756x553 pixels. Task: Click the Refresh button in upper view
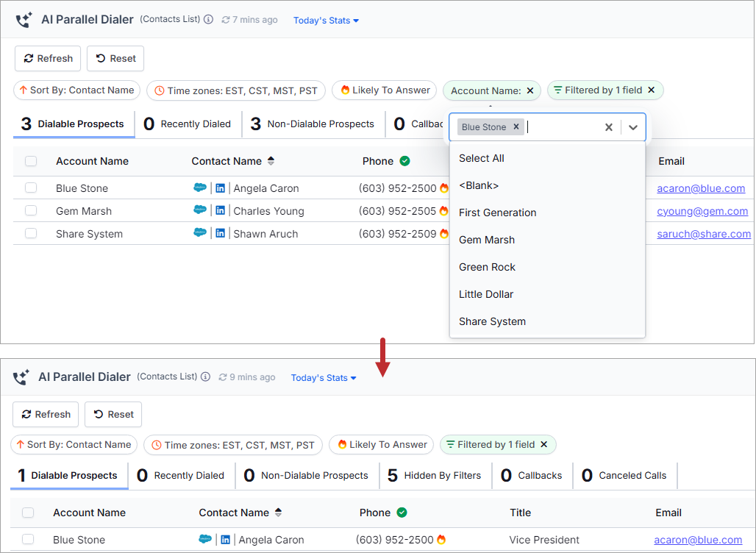48,58
